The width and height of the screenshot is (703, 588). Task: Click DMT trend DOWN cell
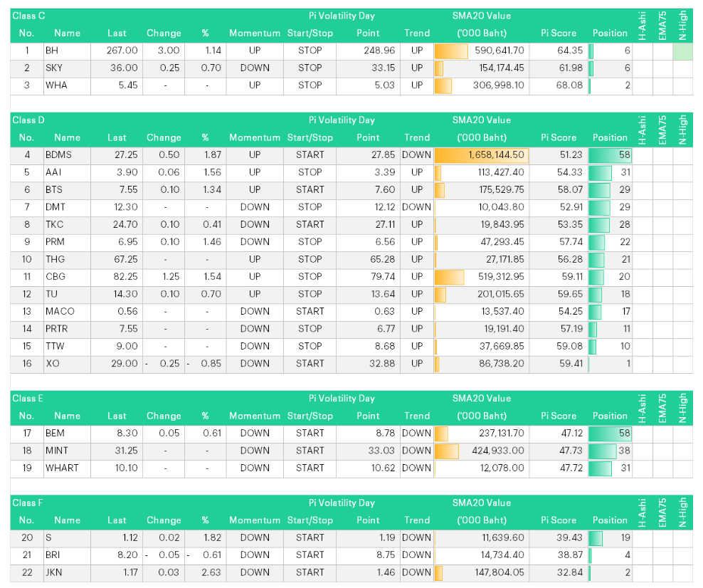[416, 207]
